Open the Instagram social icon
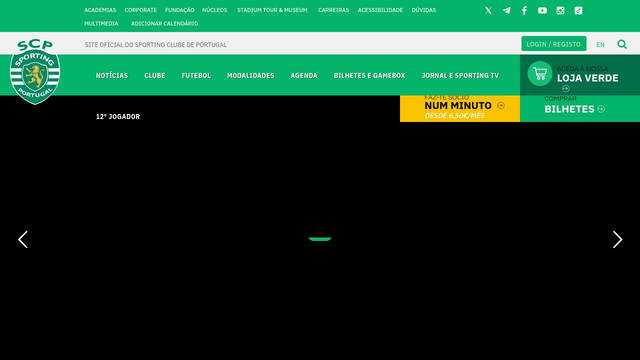Viewport: 640px width, 360px height. click(x=560, y=11)
